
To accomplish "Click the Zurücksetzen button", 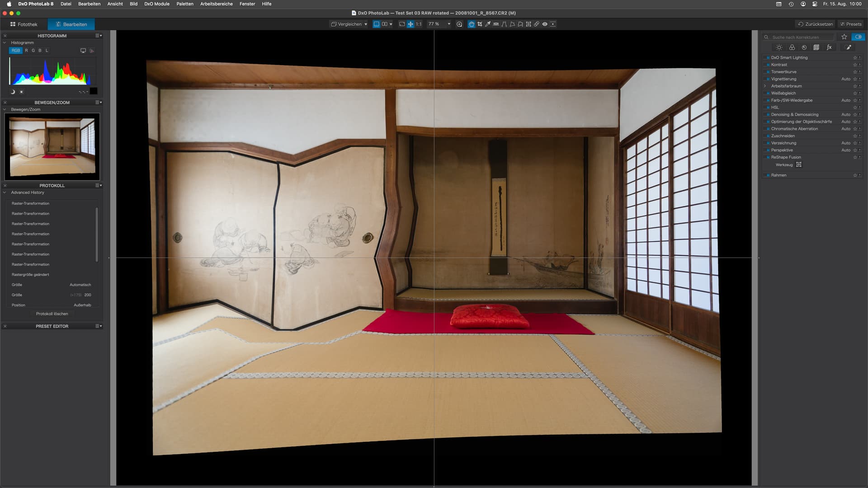I will [x=815, y=24].
